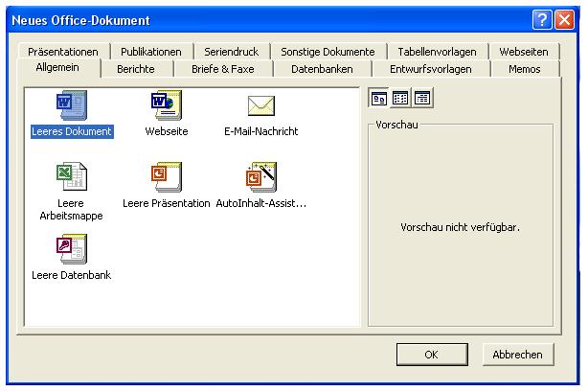This screenshot has width=588, height=391.
Task: Confirm with the OK button
Action: pyautogui.click(x=432, y=355)
